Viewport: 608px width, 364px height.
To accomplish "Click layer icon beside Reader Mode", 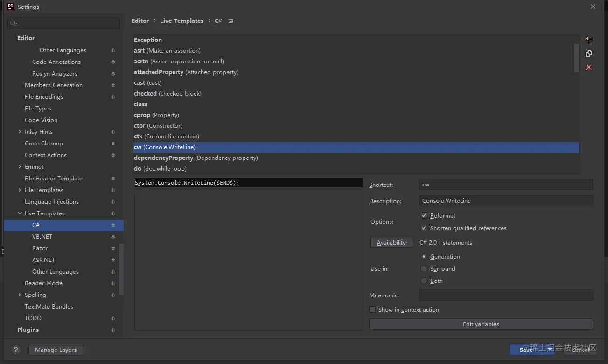I will point(113,283).
